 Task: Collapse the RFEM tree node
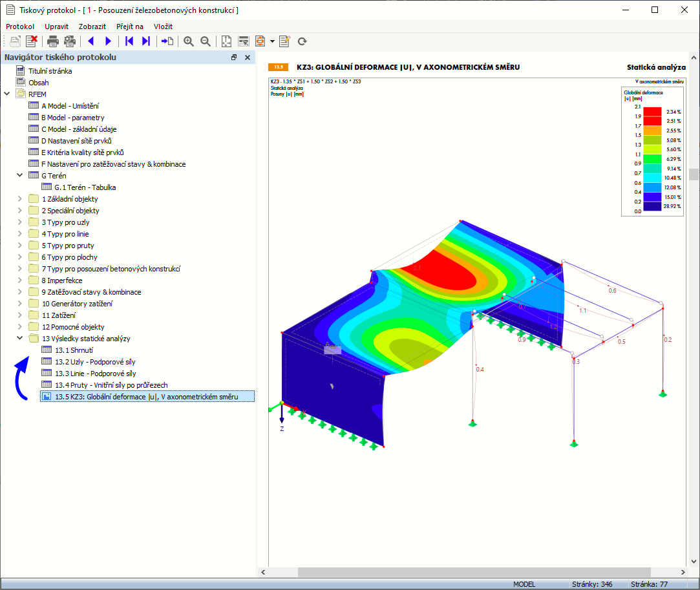[x=7, y=94]
